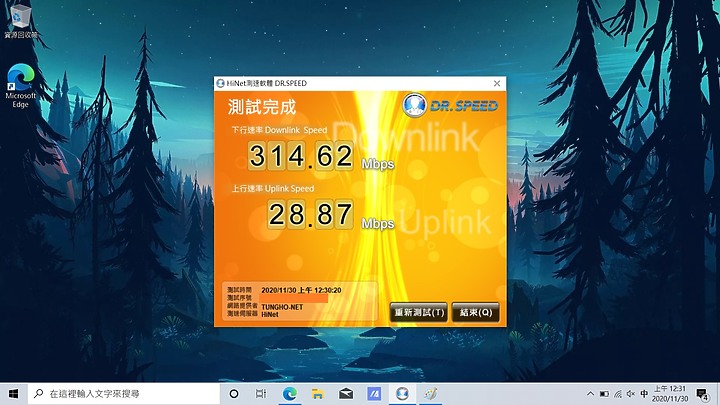720x405 pixels.
Task: Open File Explorer from the taskbar
Action: pos(318,394)
